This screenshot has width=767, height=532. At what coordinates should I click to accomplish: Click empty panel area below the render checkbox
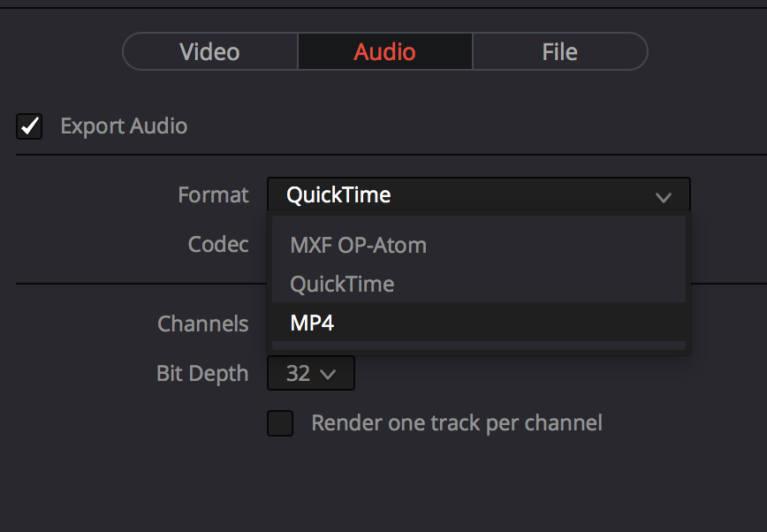pyautogui.click(x=442, y=486)
